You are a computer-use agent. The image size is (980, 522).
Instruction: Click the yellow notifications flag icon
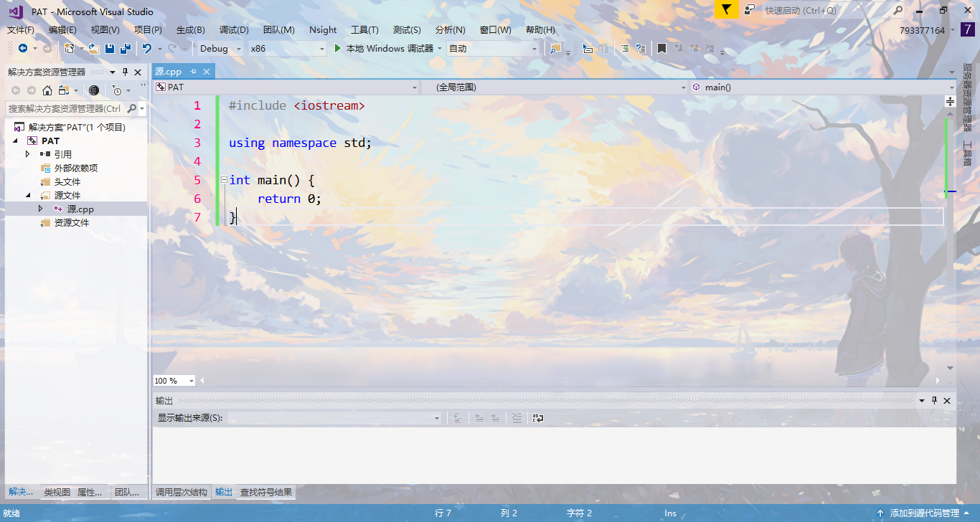pyautogui.click(x=726, y=9)
